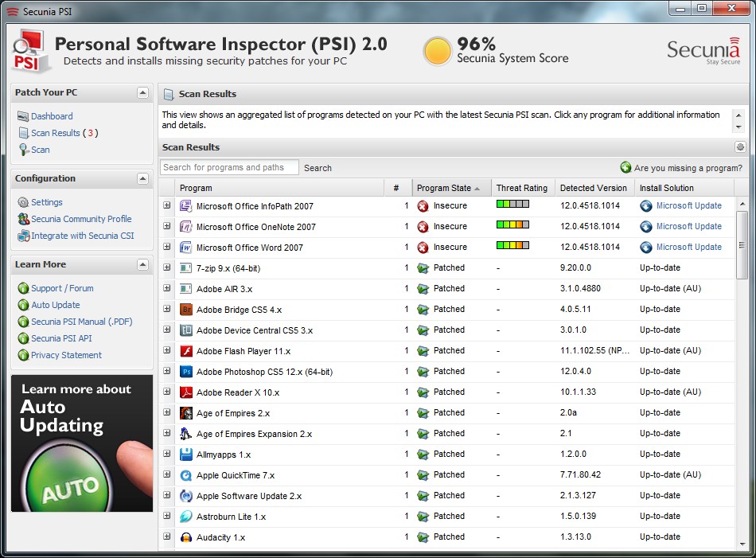756x558 pixels.
Task: Open Scan Results in the sidebar
Action: pyautogui.click(x=56, y=133)
